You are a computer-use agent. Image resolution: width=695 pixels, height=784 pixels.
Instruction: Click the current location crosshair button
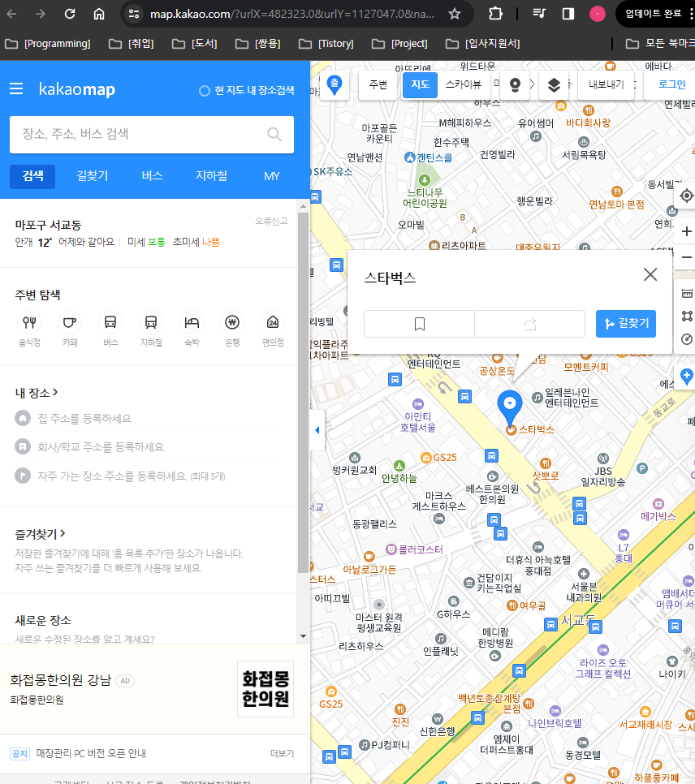[687, 196]
